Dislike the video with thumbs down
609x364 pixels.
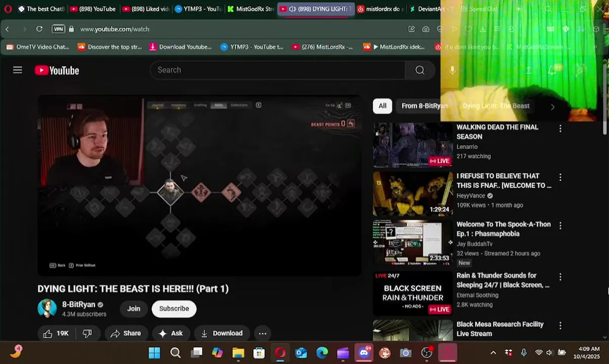click(87, 333)
